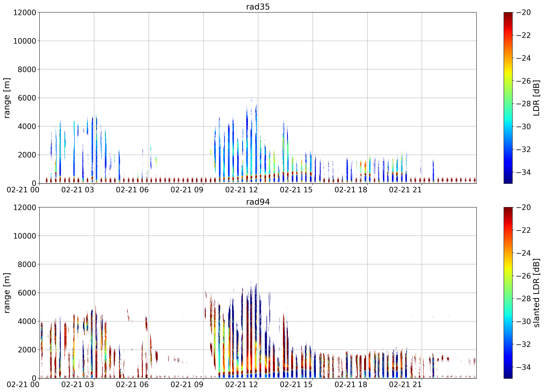Click the −28 tick on rad35 colorbar
Viewport: 544px width, 392px height.
523,104
